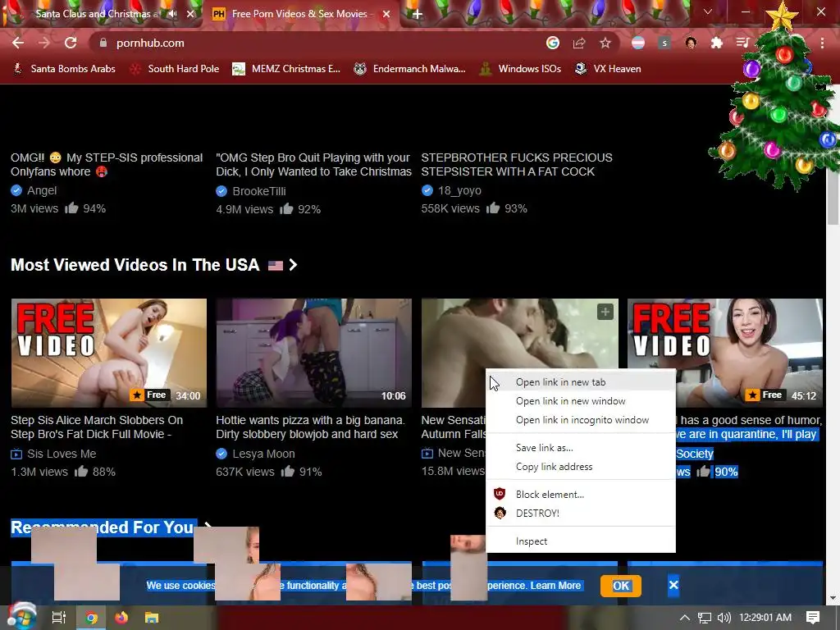The width and height of the screenshot is (840, 630).
Task: Open the Lesya Moon channel link
Action: click(x=263, y=454)
